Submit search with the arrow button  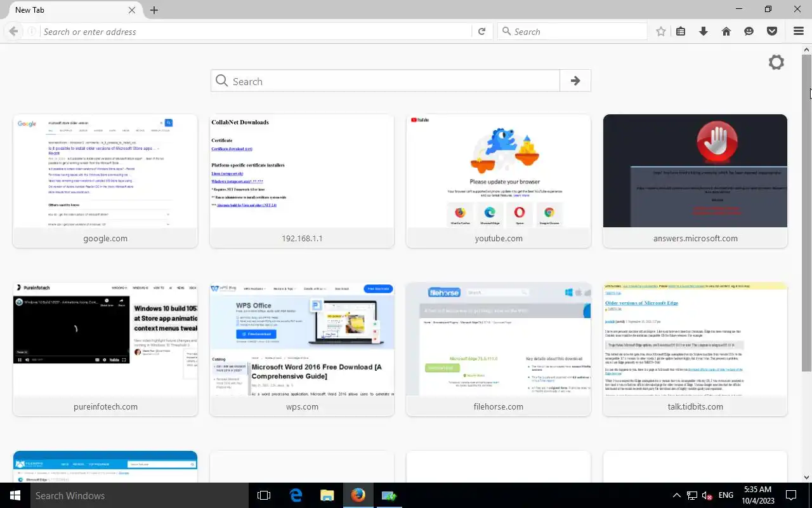click(x=575, y=81)
